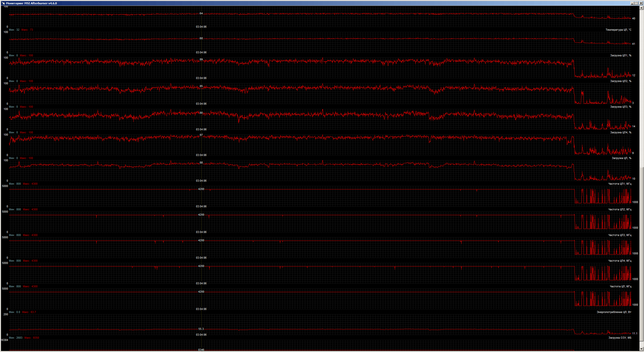Maximize the monitoring window

pyautogui.click(x=636, y=3)
